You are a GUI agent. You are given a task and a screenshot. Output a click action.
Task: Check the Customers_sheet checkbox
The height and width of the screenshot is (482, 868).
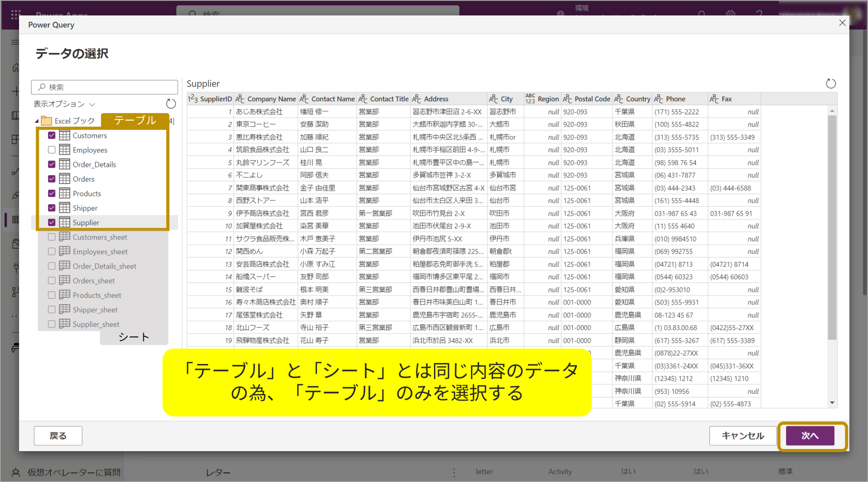pyautogui.click(x=52, y=237)
